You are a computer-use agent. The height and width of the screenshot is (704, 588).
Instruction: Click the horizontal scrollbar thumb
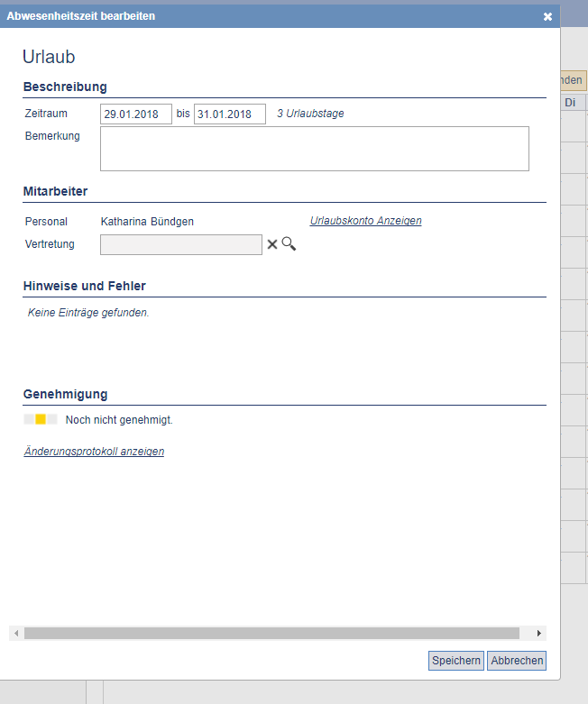click(x=271, y=633)
